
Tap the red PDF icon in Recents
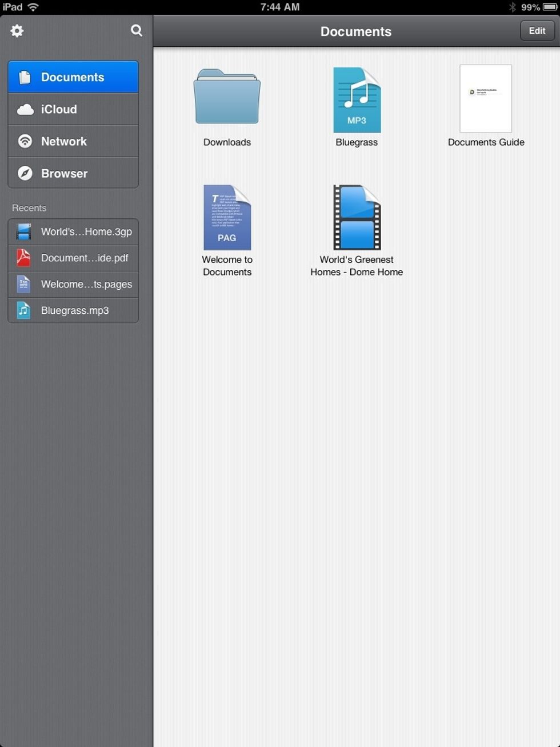pyautogui.click(x=23, y=258)
